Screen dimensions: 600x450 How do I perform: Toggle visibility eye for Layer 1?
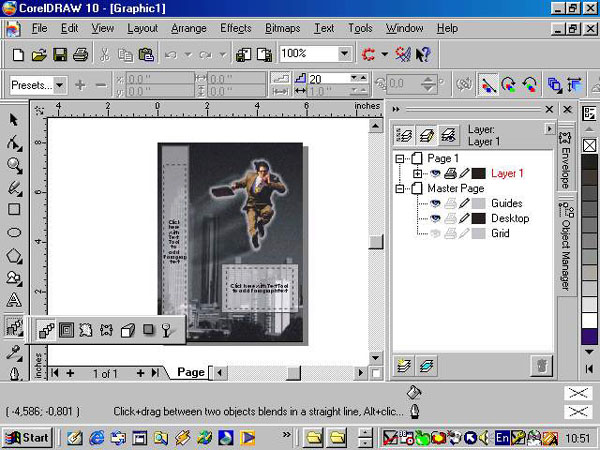[435, 173]
